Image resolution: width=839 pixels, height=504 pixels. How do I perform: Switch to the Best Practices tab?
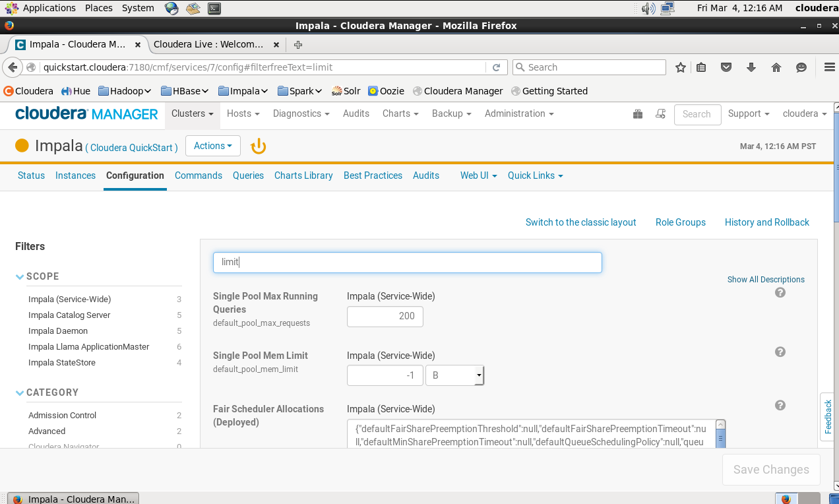tap(373, 175)
